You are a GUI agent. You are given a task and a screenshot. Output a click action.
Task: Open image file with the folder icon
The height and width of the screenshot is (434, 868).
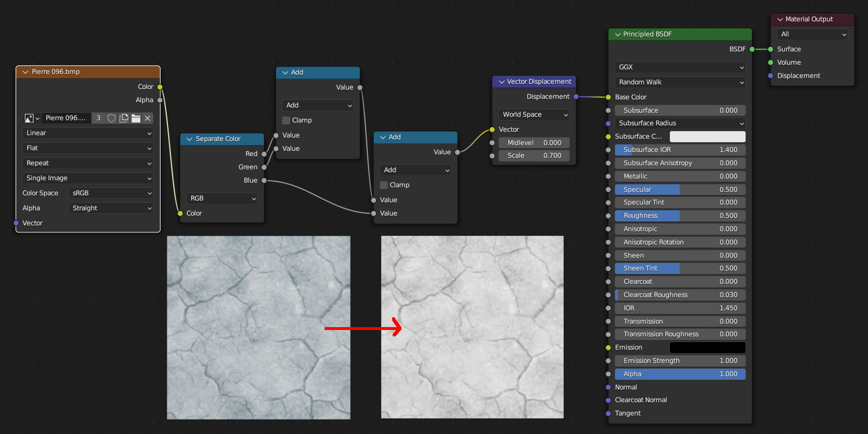click(136, 118)
